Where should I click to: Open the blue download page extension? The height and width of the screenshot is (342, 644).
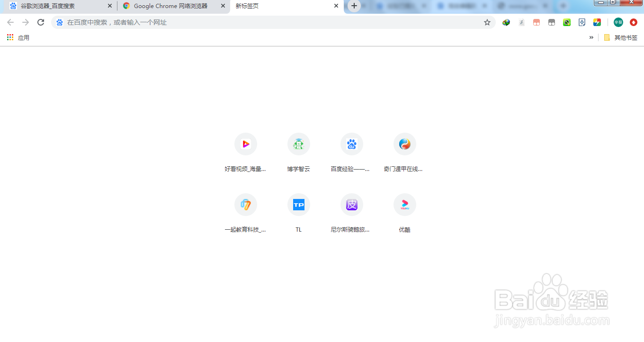tap(582, 22)
